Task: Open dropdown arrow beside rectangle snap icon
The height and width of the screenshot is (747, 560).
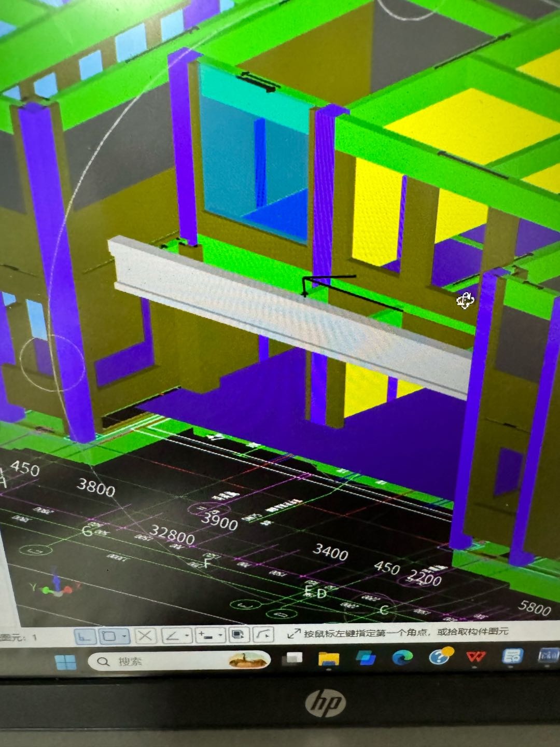Action: [124, 636]
